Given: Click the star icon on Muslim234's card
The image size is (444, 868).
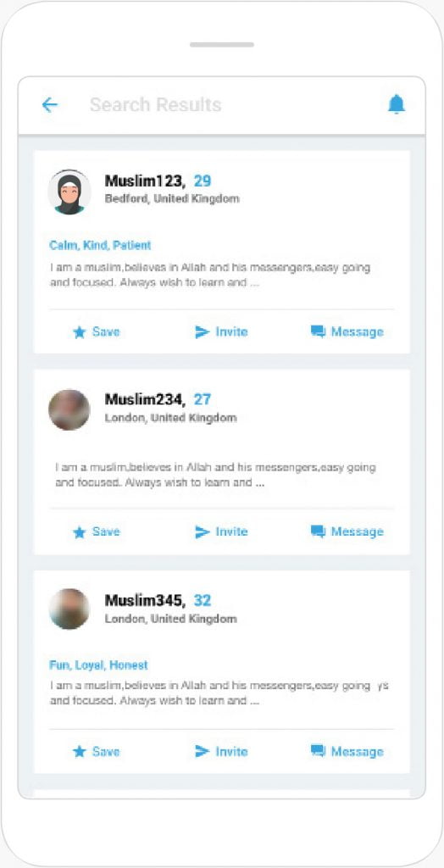Looking at the screenshot, I should [x=80, y=532].
